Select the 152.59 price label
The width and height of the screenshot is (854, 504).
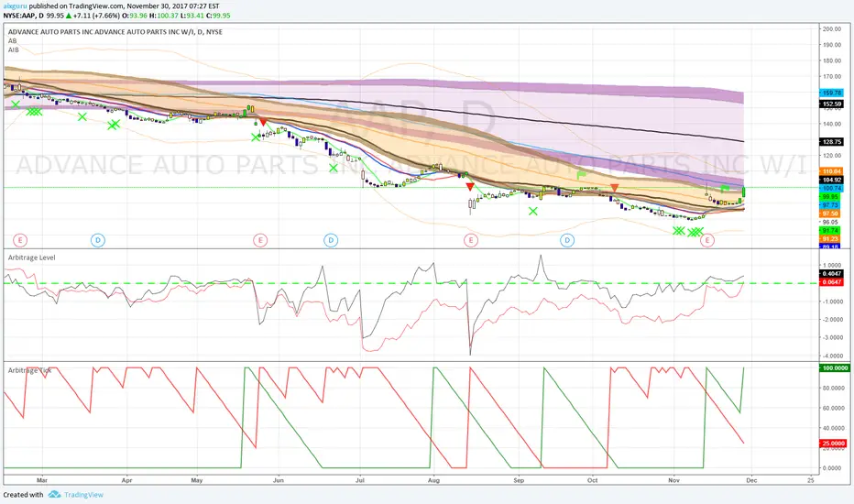[831, 104]
